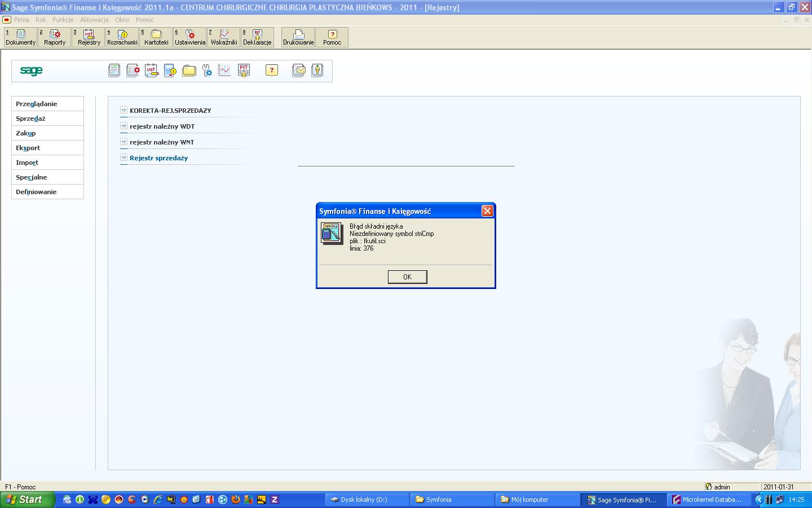Click the calculator icon in error dialog
This screenshot has width=812, height=508.
coord(332,233)
